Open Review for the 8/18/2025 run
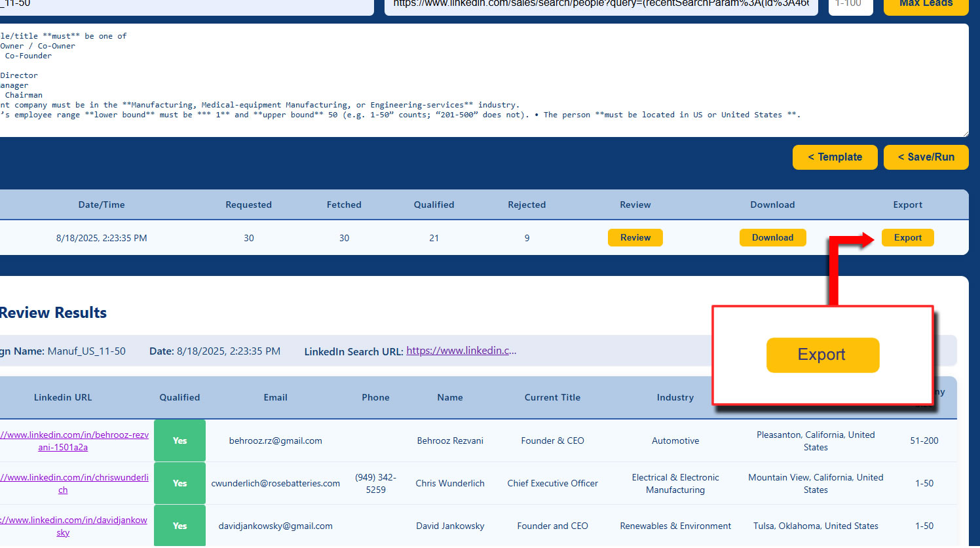This screenshot has height=548, width=980. 635,238
